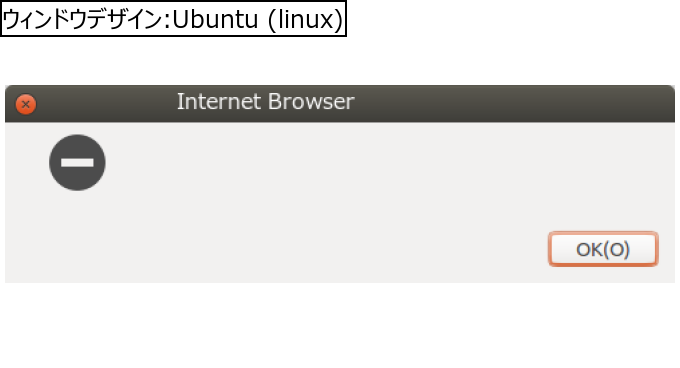Click the blank white area below the dialog

pyautogui.click(x=340, y=325)
